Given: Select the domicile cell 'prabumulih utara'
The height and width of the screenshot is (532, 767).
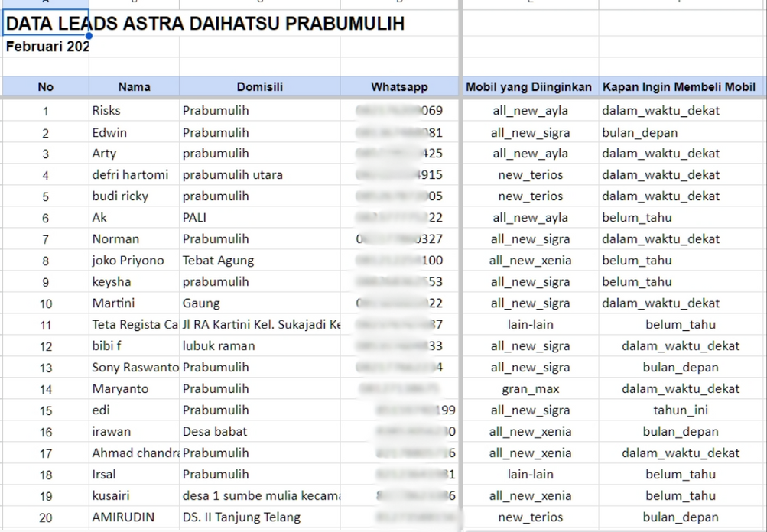Looking at the screenshot, I should tap(260, 174).
